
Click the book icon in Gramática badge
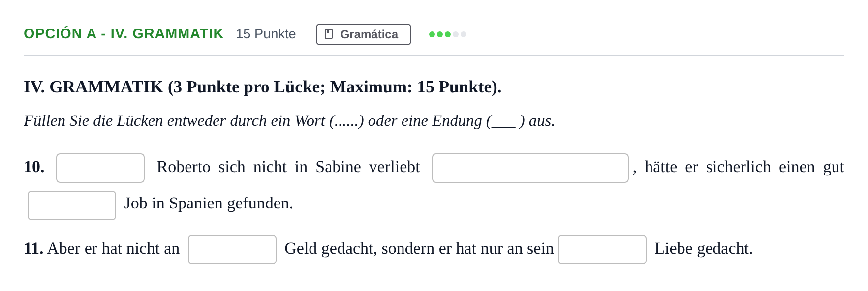[329, 34]
